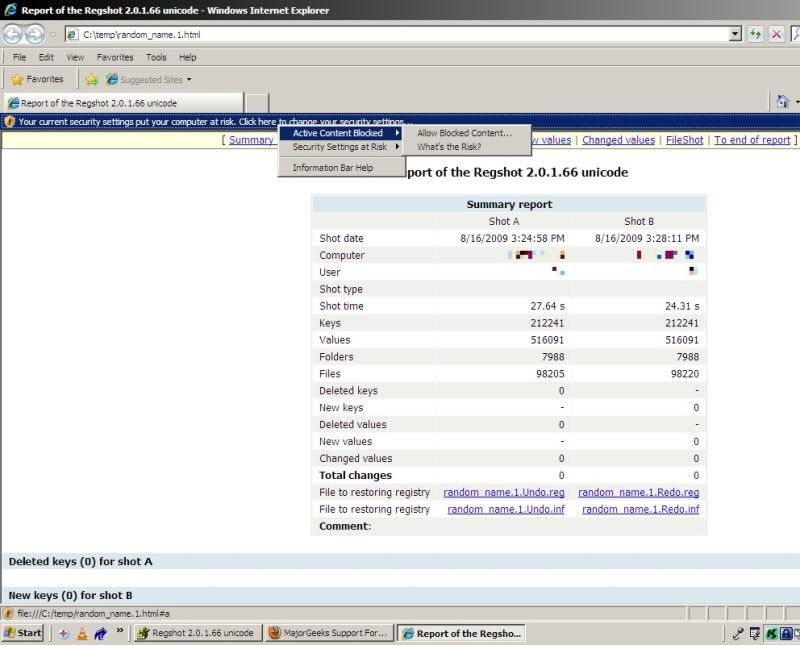Choose Allow Blocked Content from submenu
800x645 pixels.
(464, 133)
